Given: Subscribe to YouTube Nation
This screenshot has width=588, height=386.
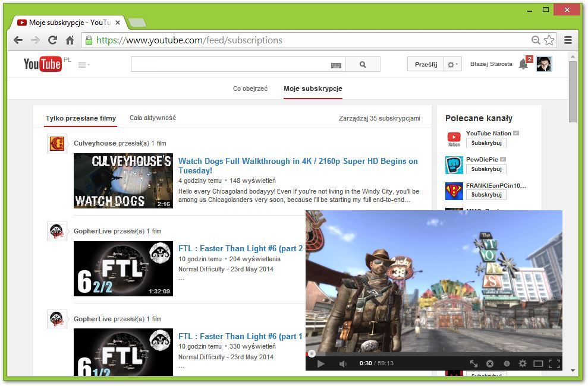Looking at the screenshot, I should [486, 143].
